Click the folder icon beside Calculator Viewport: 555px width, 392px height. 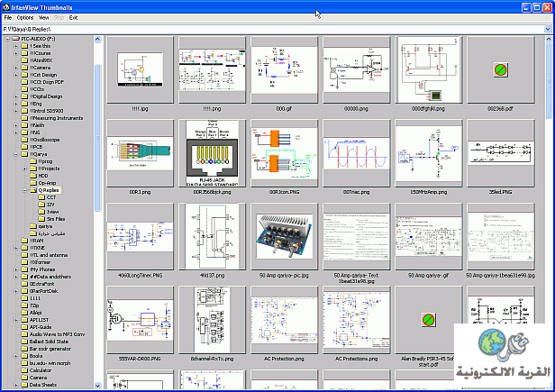[24, 370]
